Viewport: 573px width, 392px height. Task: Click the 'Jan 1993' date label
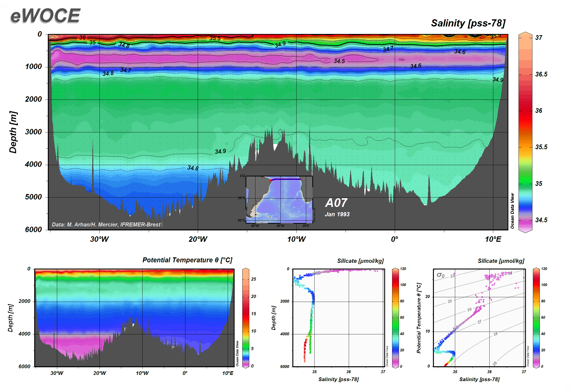click(337, 214)
